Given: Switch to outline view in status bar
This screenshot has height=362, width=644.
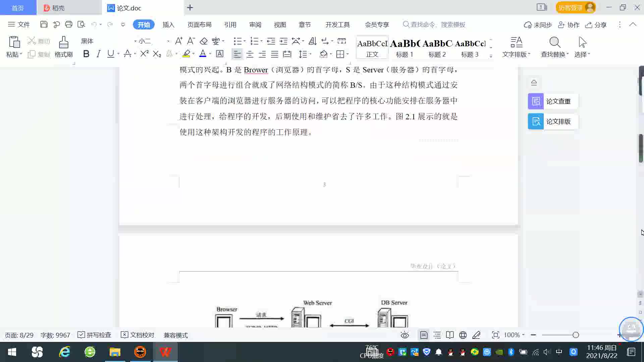Looking at the screenshot, I should click(x=437, y=335).
